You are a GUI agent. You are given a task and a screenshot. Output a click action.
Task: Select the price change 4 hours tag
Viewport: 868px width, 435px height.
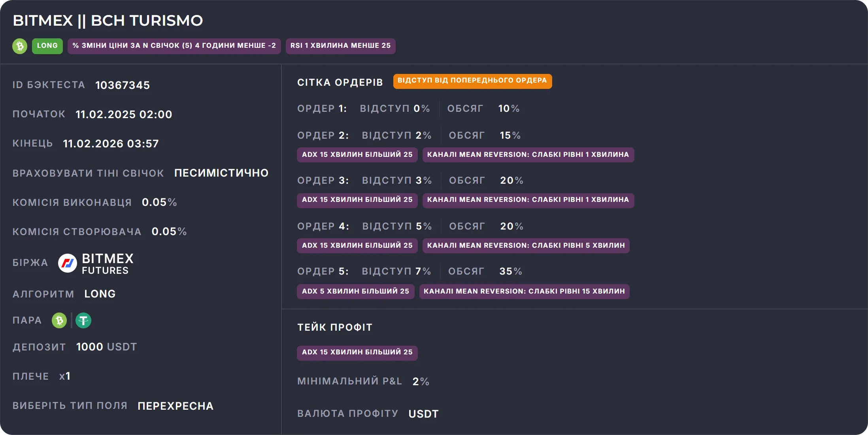[x=174, y=46]
